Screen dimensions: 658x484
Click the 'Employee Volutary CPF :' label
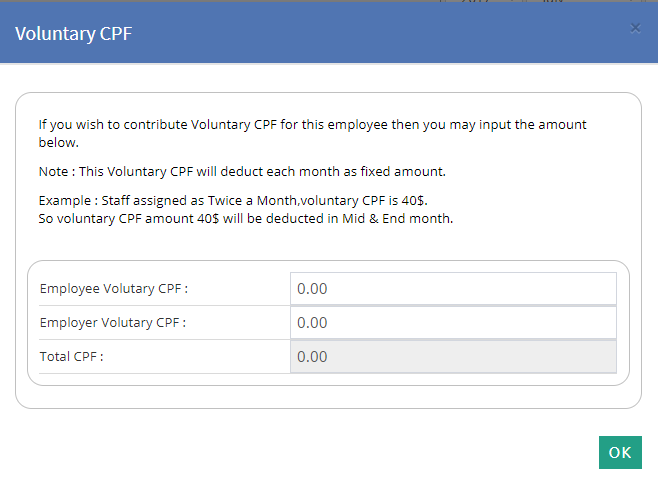(114, 289)
